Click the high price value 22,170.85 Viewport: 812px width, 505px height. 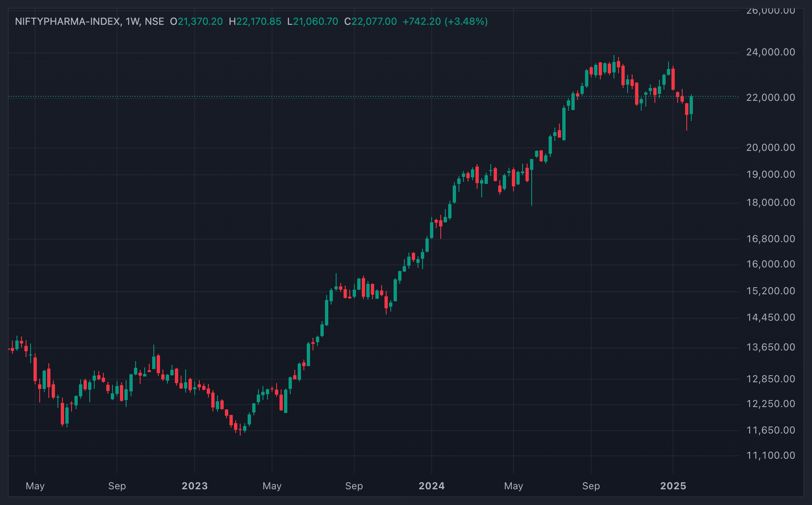(259, 21)
